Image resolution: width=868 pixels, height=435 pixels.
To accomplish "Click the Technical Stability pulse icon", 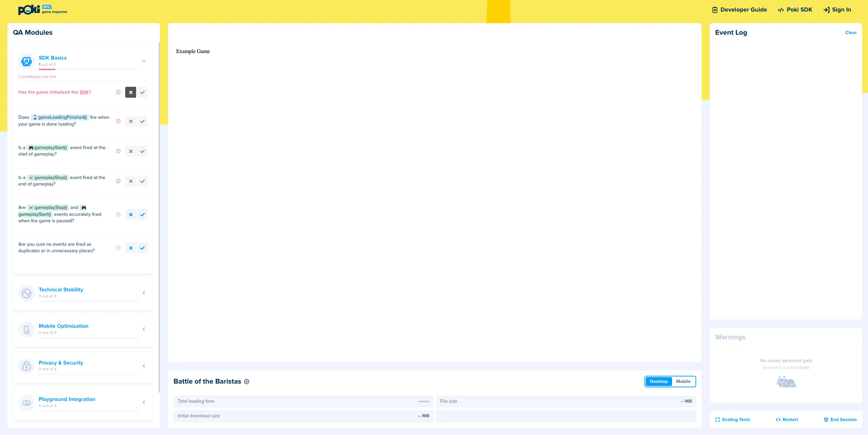I will 27,293.
